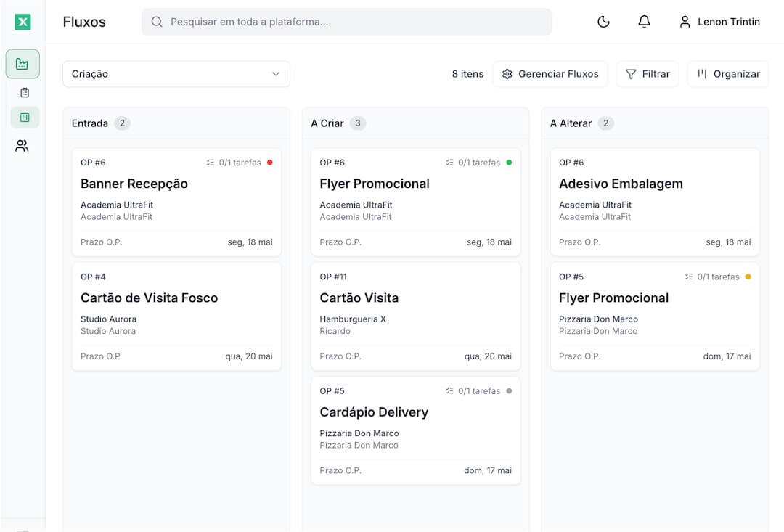Click the A Alterar count badge 2
784x532 pixels.
pos(605,123)
